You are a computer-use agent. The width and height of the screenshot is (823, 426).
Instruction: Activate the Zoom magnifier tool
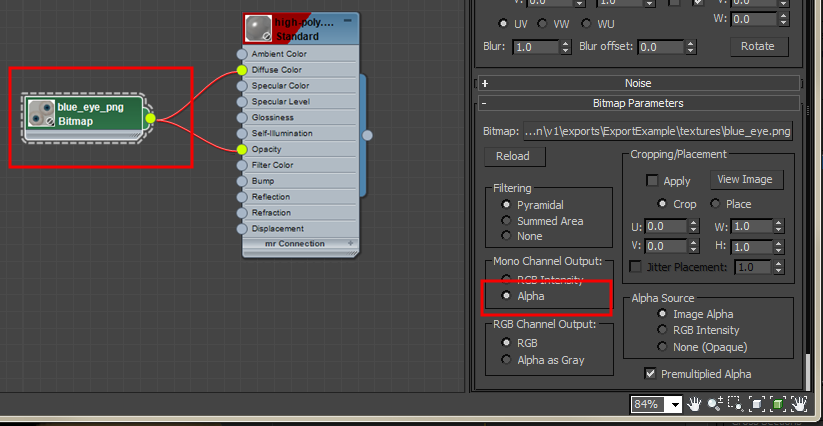[x=716, y=404]
